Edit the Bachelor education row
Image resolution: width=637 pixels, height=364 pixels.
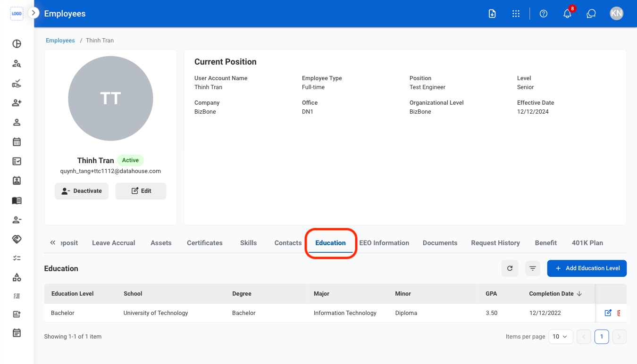click(x=608, y=313)
